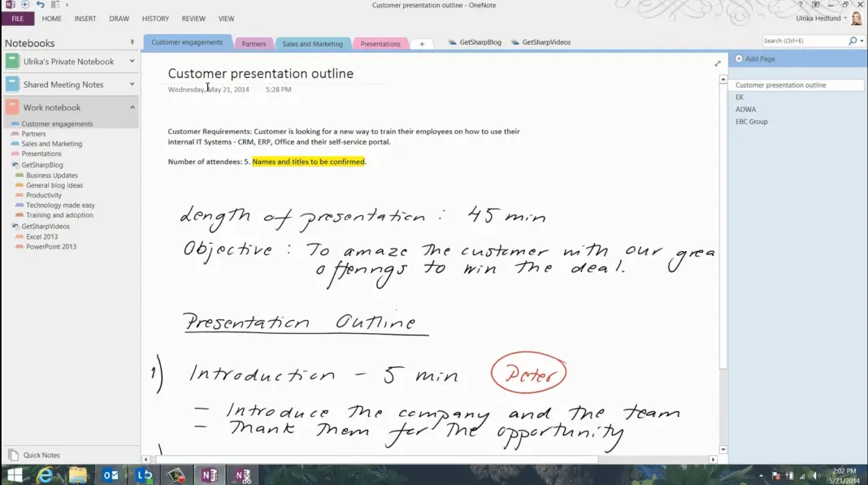Image resolution: width=868 pixels, height=485 pixels.
Task: Open Quick Notes at the sidebar bottom
Action: [41, 455]
